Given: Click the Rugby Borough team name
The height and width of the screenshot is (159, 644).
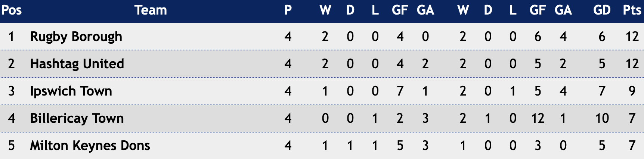Looking at the screenshot, I should pos(76,37).
